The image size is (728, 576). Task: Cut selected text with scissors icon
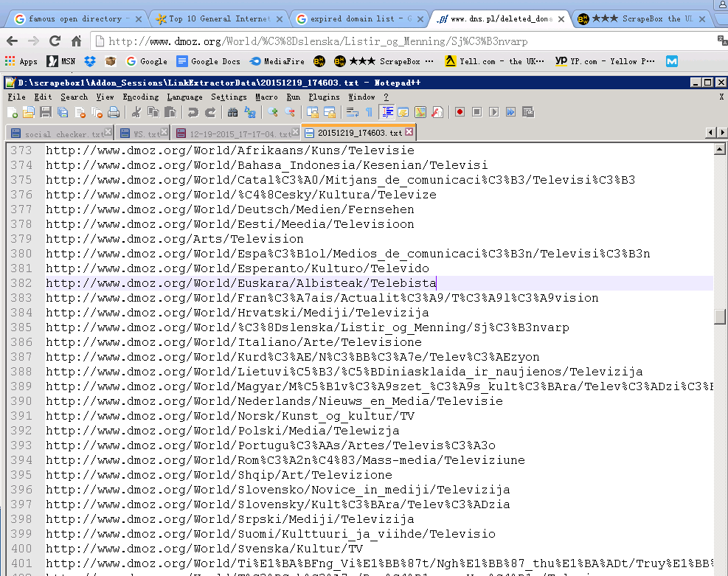tap(136, 112)
